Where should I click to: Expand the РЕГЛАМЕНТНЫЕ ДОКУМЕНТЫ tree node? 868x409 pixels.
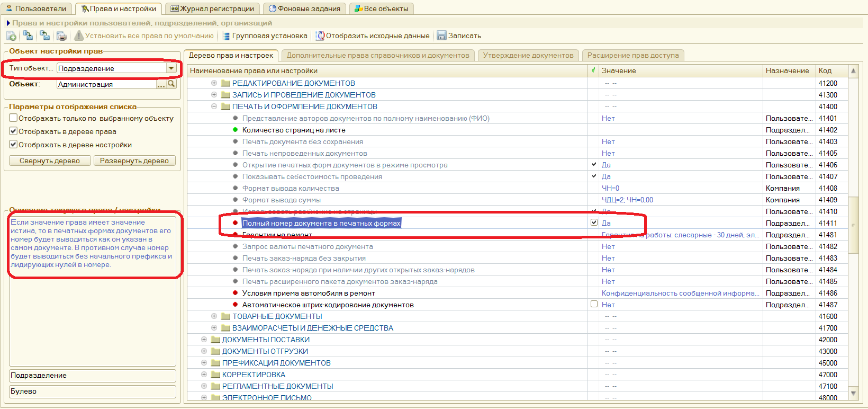tap(204, 386)
